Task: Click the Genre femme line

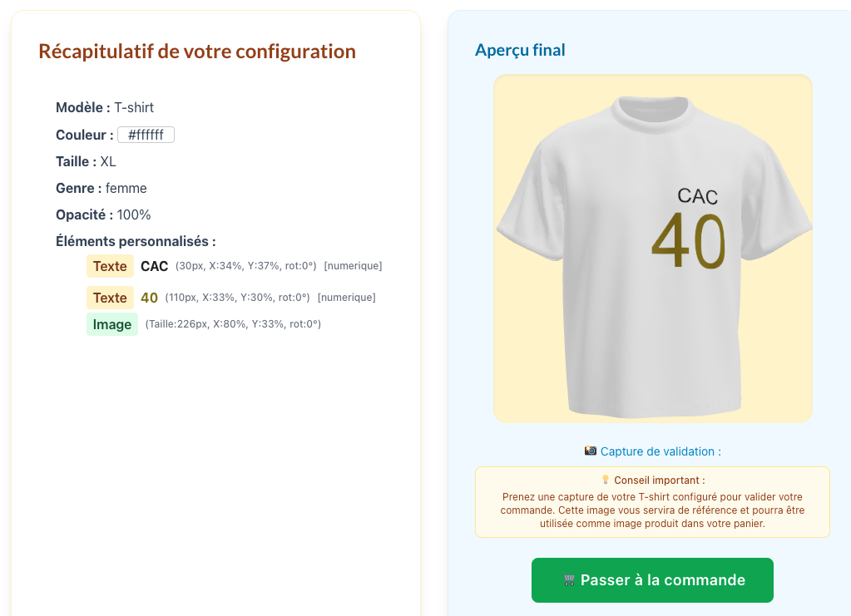Action: click(101, 188)
